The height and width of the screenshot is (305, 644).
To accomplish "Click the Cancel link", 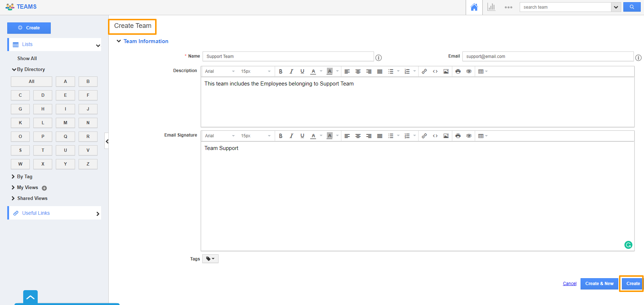I will pyautogui.click(x=569, y=284).
